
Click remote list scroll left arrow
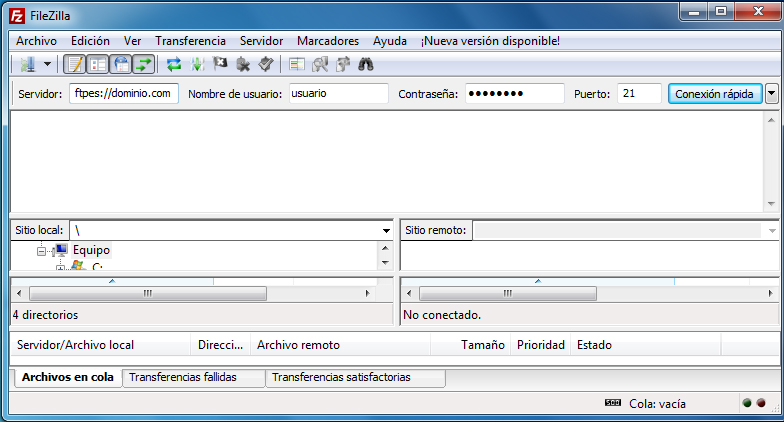[x=409, y=294]
